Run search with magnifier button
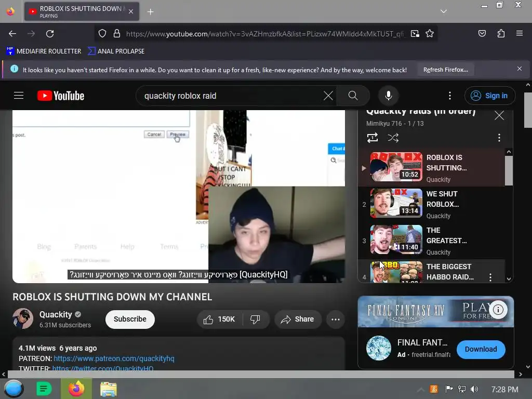The height and width of the screenshot is (399, 532). click(x=353, y=96)
